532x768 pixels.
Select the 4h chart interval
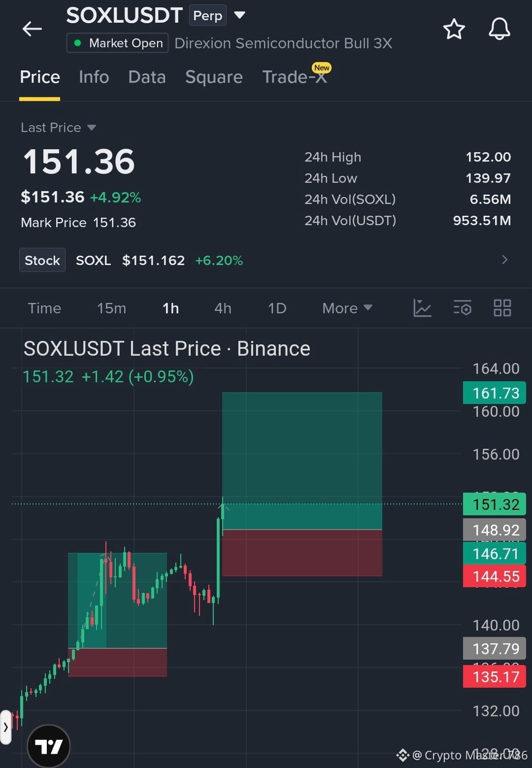point(223,308)
